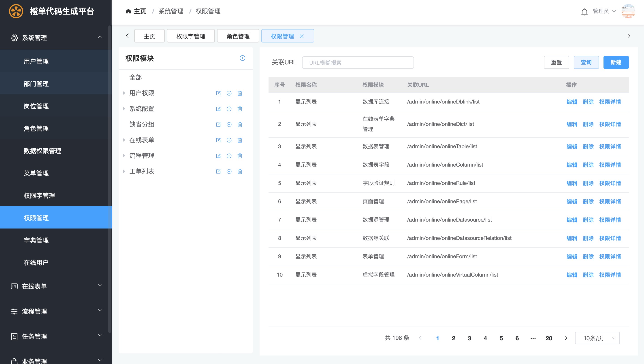This screenshot has height=364, width=644.
Task: Edit the 系统配置 module
Action: point(218,109)
